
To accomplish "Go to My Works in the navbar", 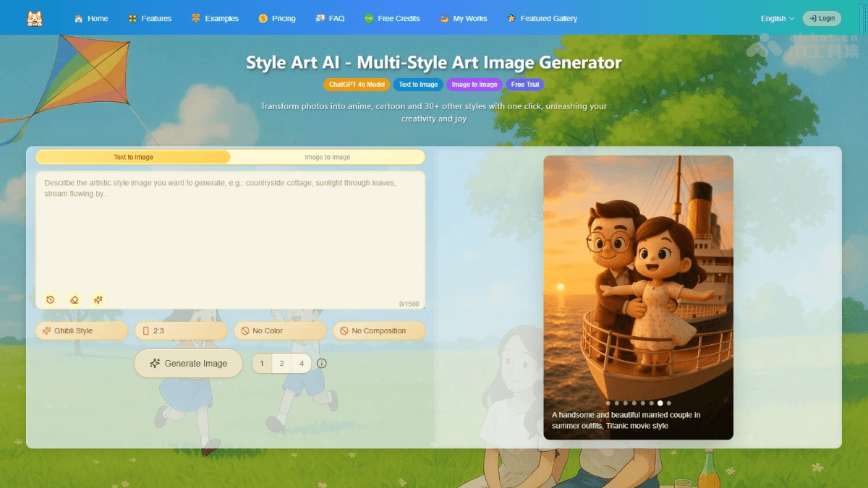I will click(x=463, y=18).
